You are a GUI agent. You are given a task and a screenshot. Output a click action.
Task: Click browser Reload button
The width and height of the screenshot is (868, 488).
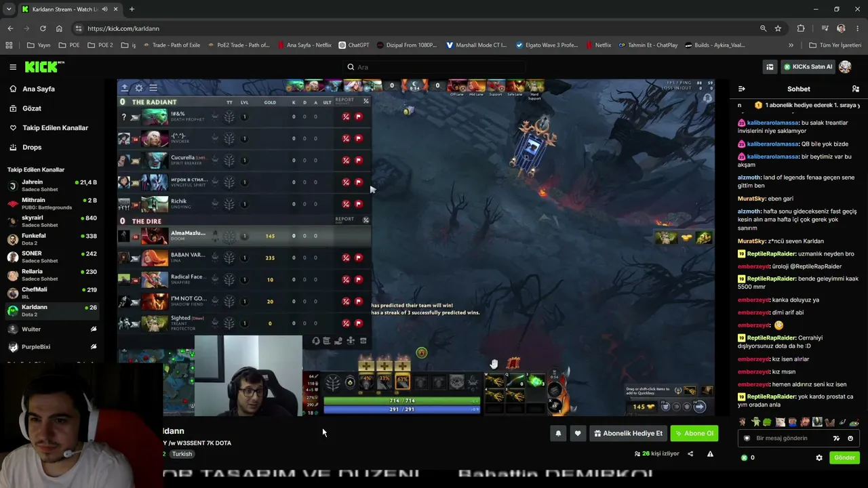point(43,28)
